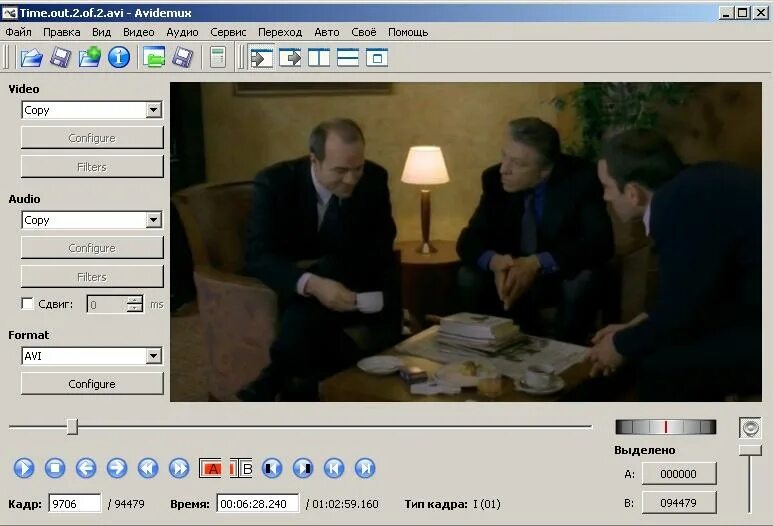
Task: Load project with green folder icon
Action: (x=154, y=57)
